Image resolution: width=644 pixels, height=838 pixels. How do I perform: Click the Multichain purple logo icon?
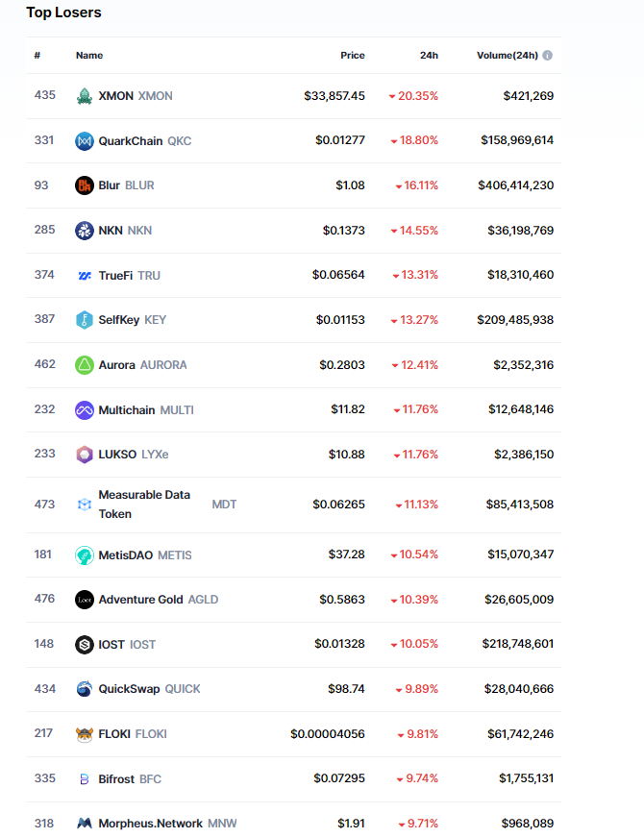85,410
